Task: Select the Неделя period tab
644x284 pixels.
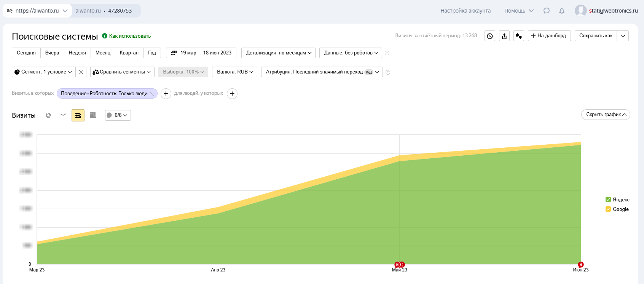Action: point(77,53)
